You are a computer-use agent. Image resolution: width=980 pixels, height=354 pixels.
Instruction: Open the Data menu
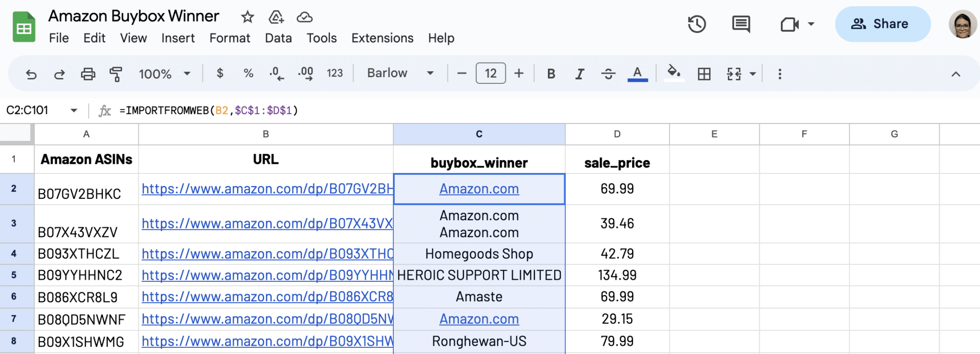(x=278, y=38)
